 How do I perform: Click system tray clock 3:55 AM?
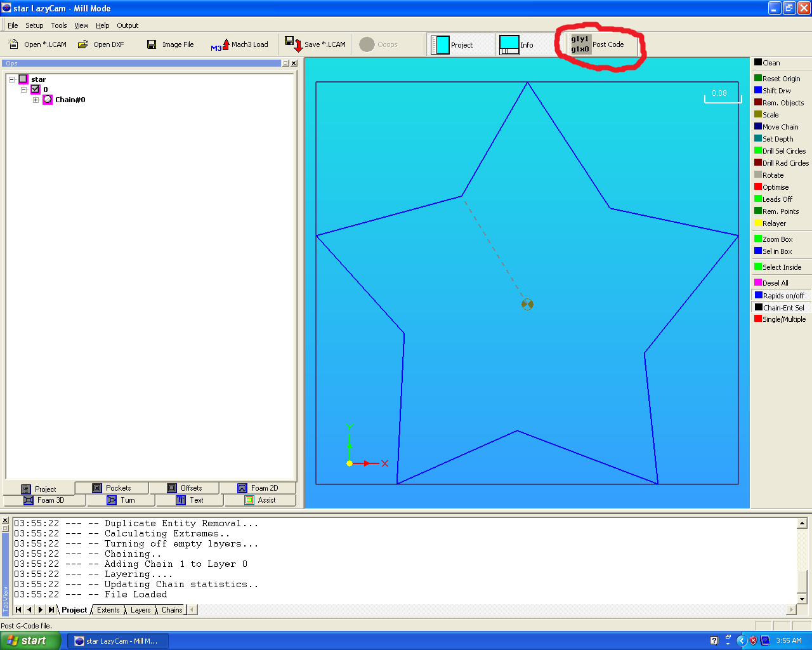789,641
